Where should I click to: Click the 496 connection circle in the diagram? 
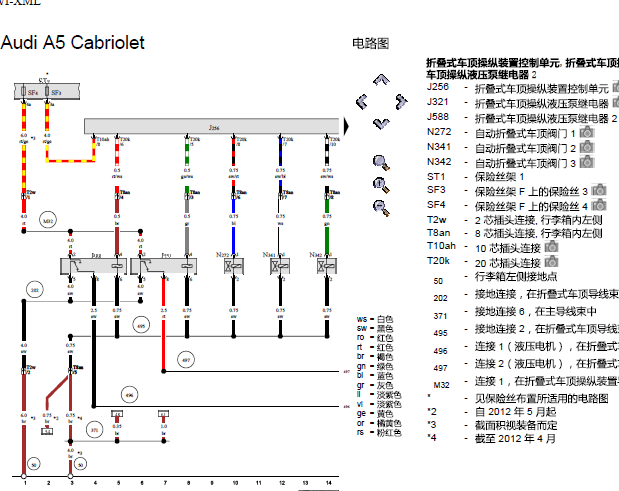click(x=129, y=394)
